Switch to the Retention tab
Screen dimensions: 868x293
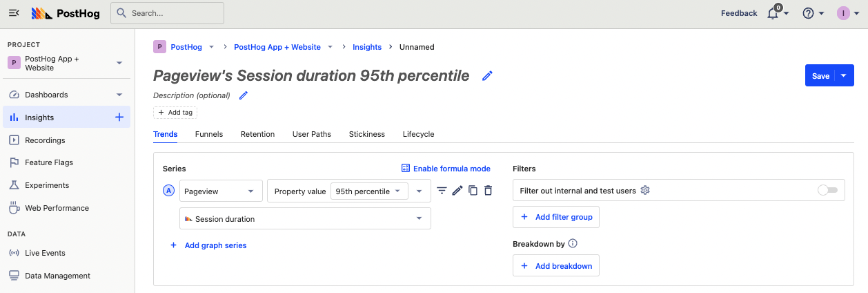257,134
